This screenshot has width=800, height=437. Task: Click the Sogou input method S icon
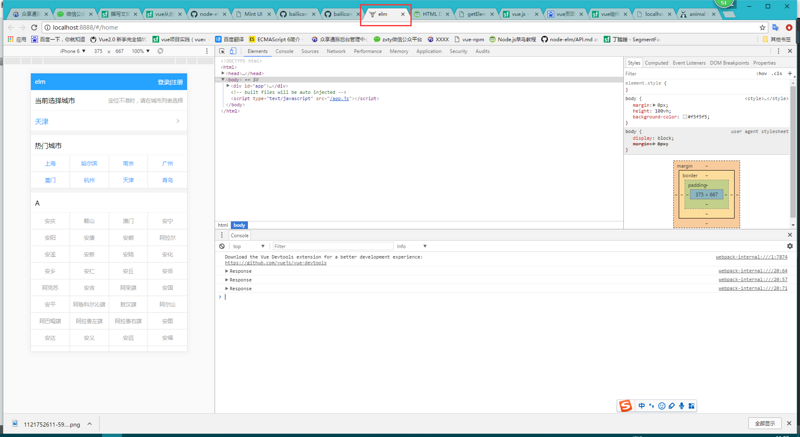(626, 406)
